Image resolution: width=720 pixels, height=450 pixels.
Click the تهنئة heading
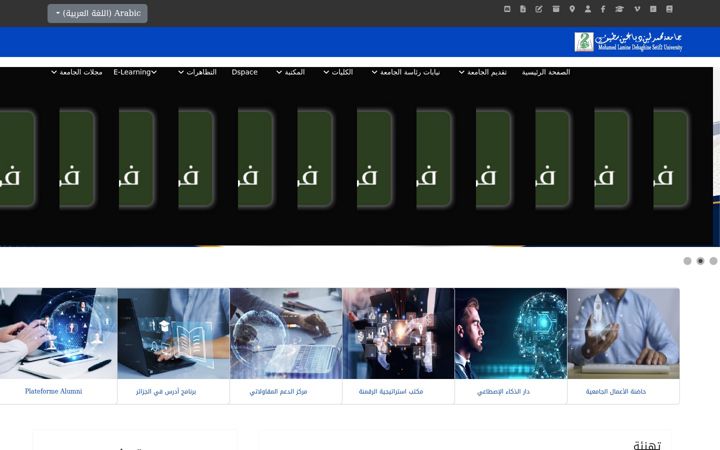click(647, 445)
